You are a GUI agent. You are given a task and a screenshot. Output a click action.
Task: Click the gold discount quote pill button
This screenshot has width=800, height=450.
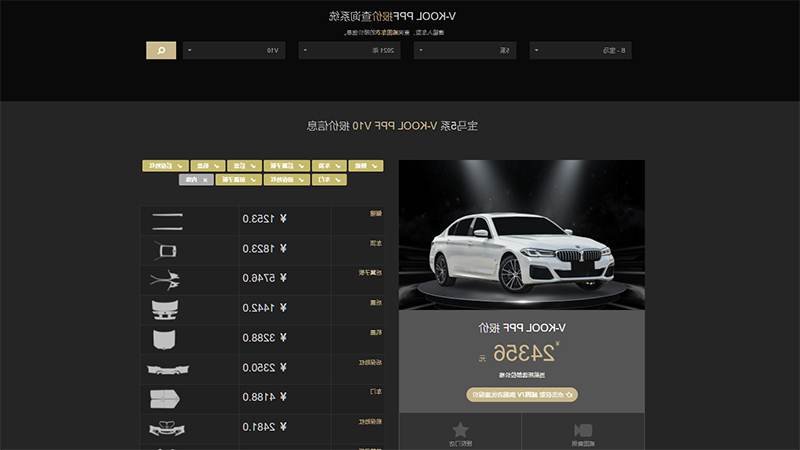click(522, 394)
